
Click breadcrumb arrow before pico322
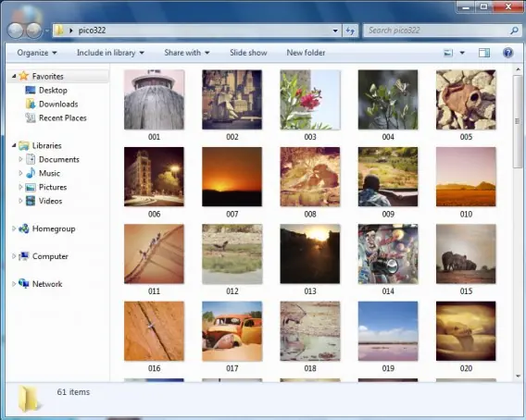pos(70,31)
